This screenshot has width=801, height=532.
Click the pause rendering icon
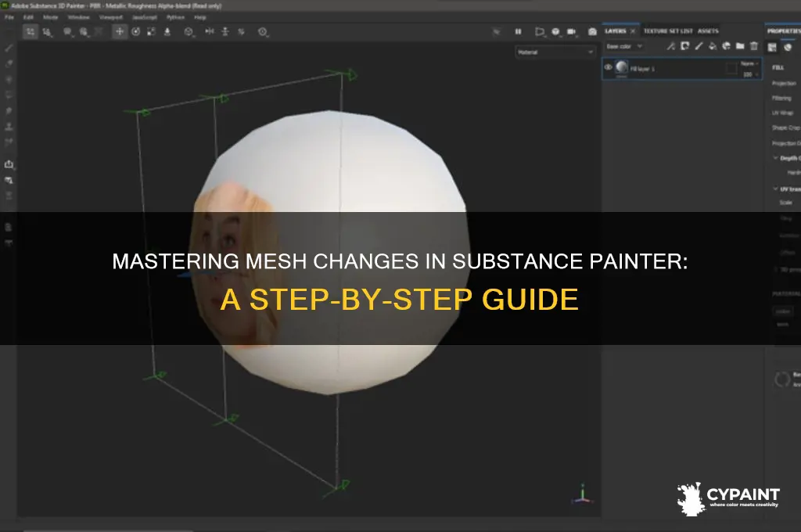518,31
